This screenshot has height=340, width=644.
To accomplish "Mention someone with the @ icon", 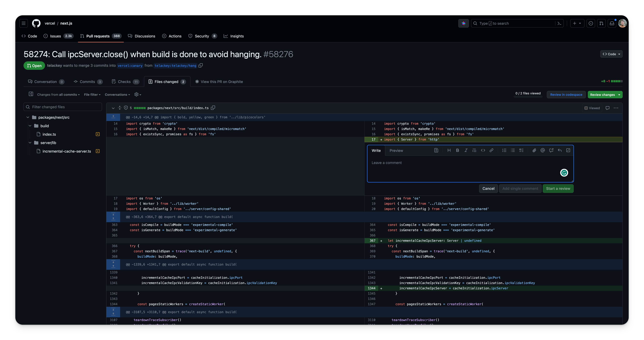I will tap(542, 150).
